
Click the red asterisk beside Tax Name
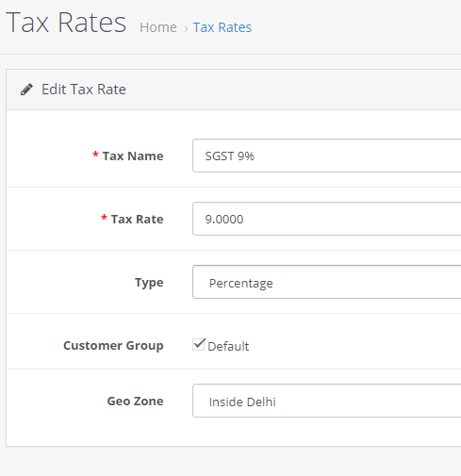[95, 155]
